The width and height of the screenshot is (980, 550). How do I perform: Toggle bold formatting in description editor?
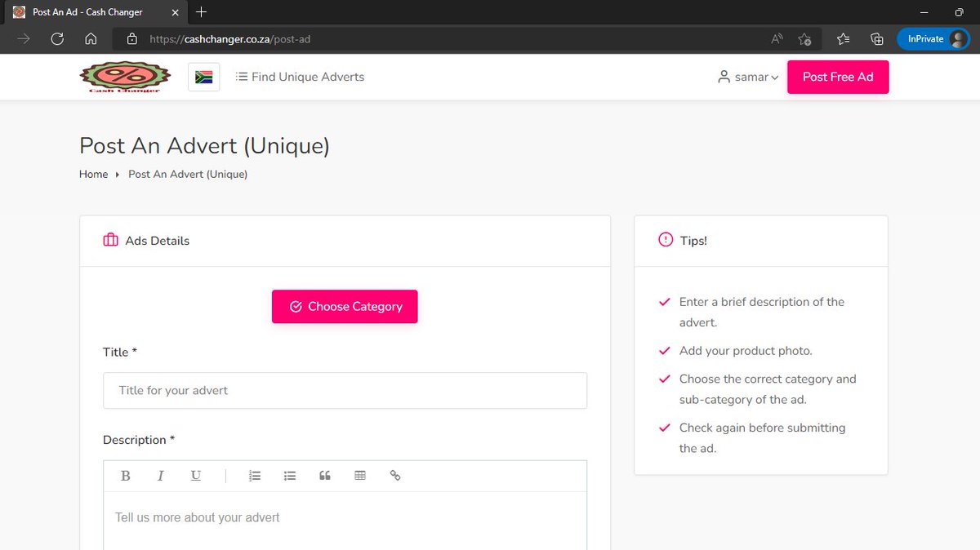click(x=126, y=476)
